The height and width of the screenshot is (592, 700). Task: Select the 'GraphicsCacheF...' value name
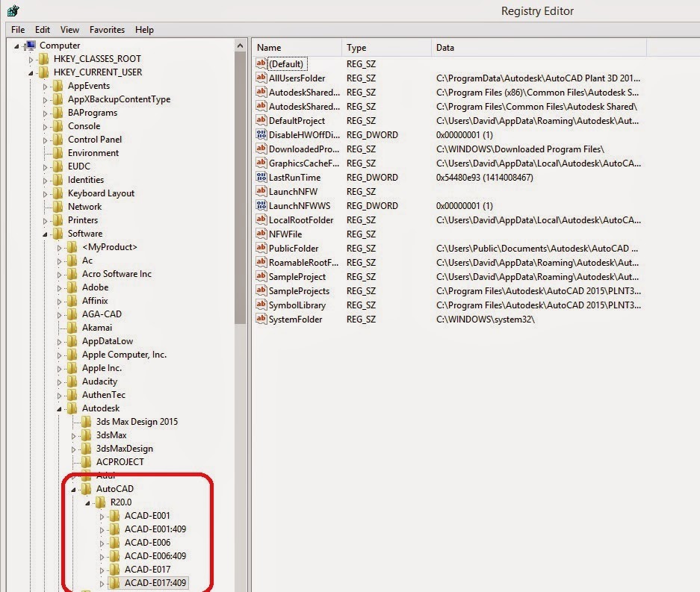click(x=304, y=163)
